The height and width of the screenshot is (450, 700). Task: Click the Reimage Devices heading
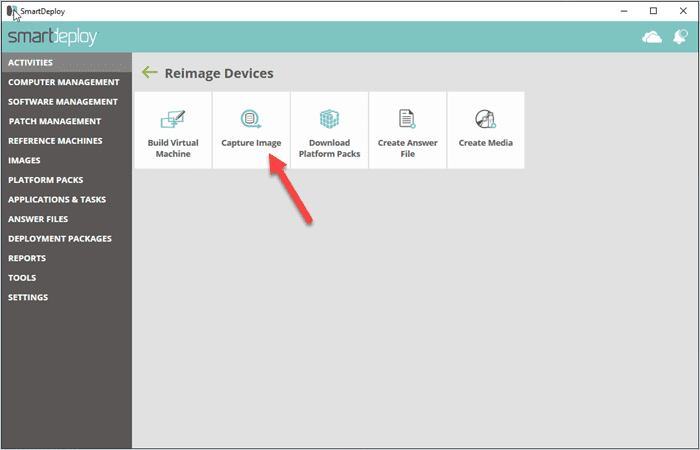pos(219,73)
